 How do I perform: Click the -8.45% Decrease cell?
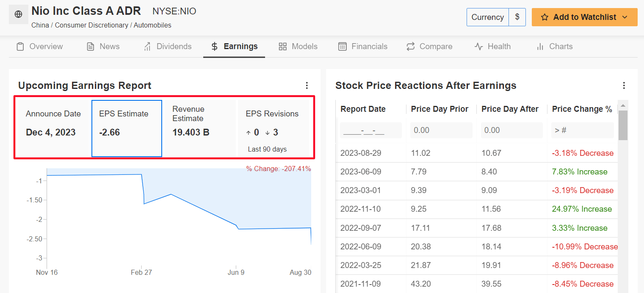pyautogui.click(x=583, y=284)
